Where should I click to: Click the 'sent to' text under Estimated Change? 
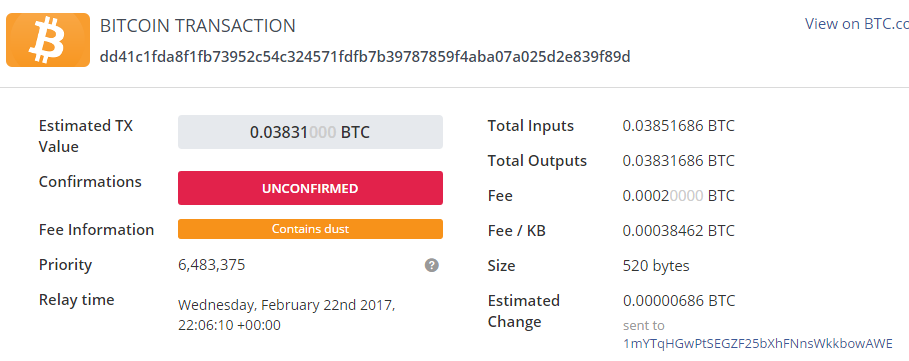tap(643, 325)
